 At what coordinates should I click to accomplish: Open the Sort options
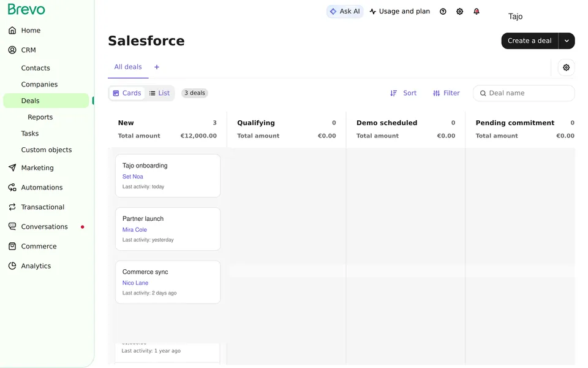(x=403, y=93)
